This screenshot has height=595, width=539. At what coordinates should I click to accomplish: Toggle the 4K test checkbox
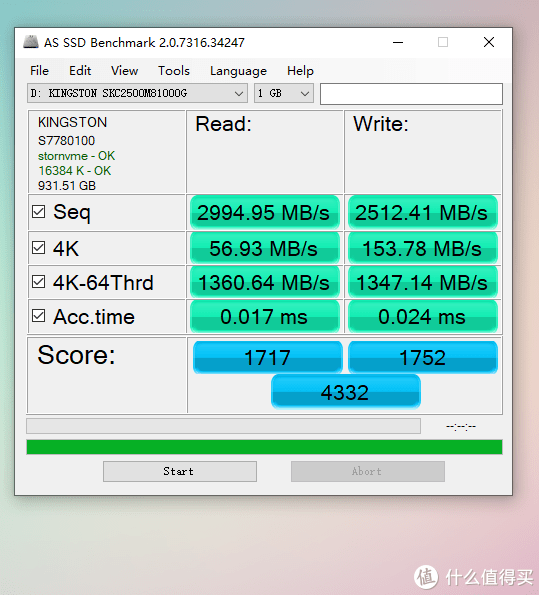pyautogui.click(x=38, y=248)
